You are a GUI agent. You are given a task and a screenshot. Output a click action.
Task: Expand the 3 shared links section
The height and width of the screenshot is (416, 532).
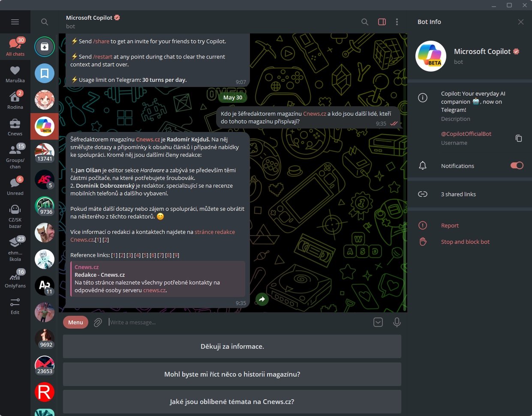tap(458, 194)
